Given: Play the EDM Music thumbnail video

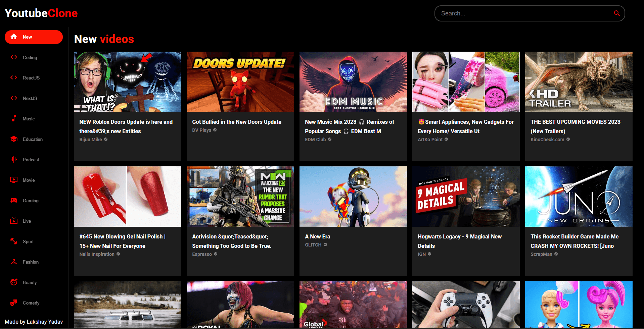Looking at the screenshot, I should [353, 82].
